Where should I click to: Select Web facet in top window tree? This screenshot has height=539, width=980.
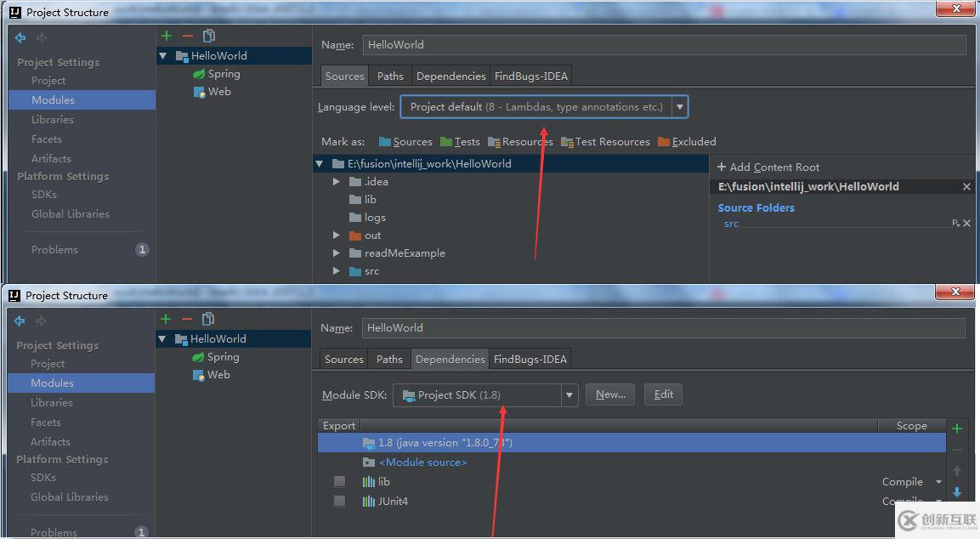[x=212, y=92]
